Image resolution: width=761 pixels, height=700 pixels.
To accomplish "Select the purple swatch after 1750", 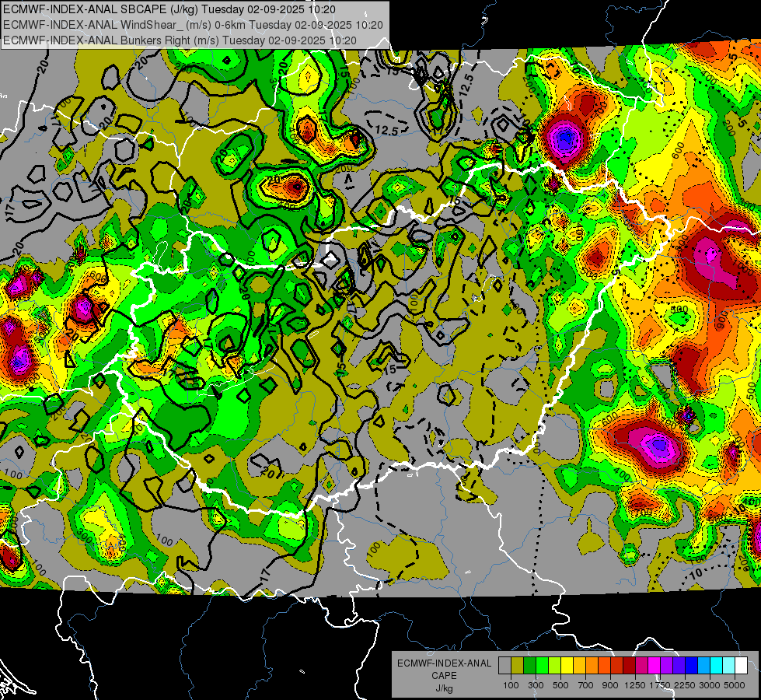I will [x=666, y=666].
